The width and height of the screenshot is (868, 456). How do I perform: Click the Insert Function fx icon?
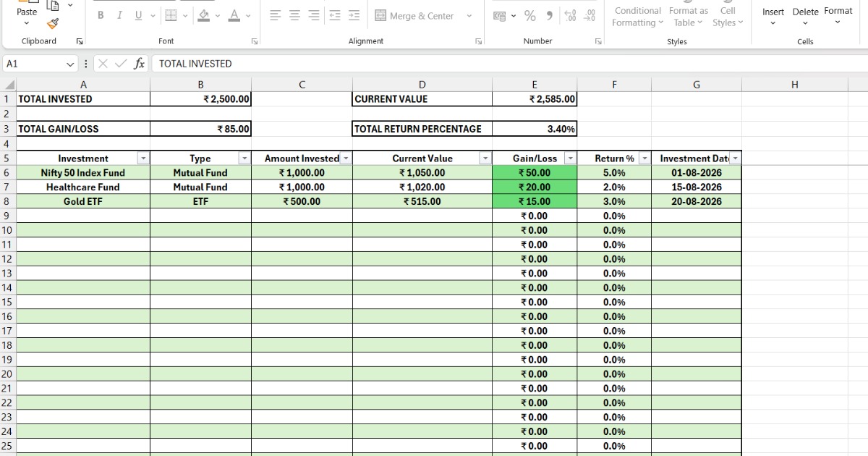pos(140,64)
